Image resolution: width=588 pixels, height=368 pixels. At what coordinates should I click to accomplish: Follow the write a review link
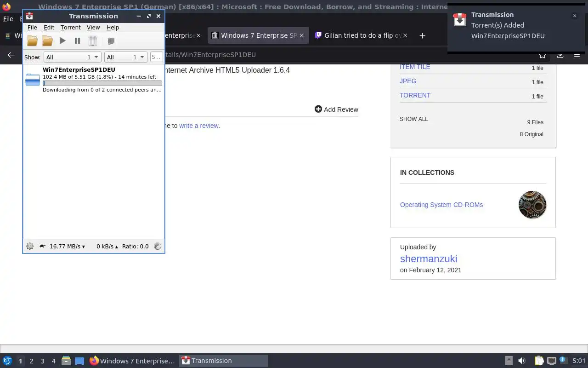coord(198,125)
